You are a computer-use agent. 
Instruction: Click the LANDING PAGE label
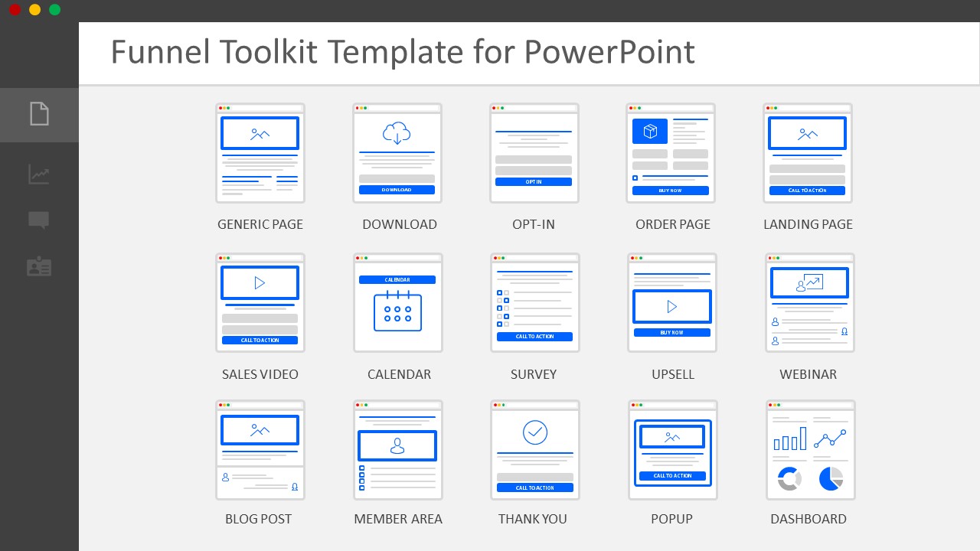(x=808, y=224)
